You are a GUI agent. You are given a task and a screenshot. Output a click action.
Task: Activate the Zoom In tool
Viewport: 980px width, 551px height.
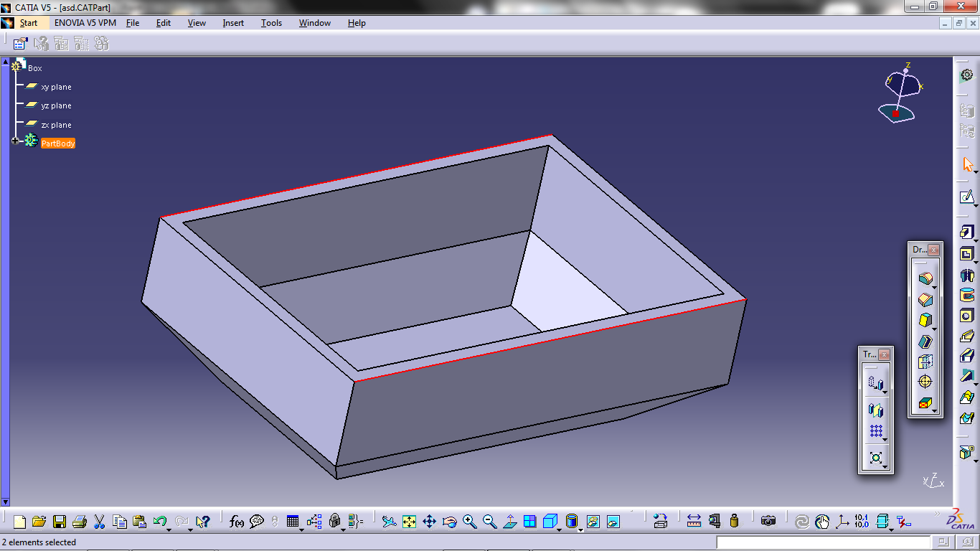pos(469,522)
